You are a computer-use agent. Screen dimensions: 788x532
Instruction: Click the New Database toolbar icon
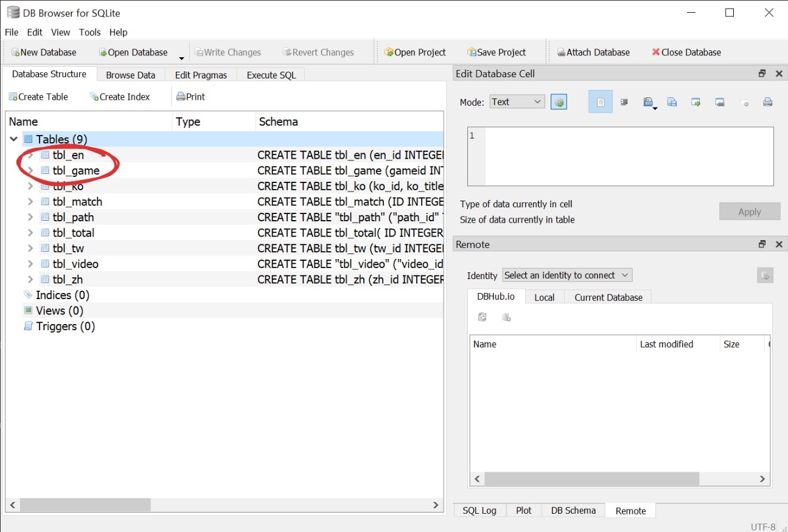(15, 52)
